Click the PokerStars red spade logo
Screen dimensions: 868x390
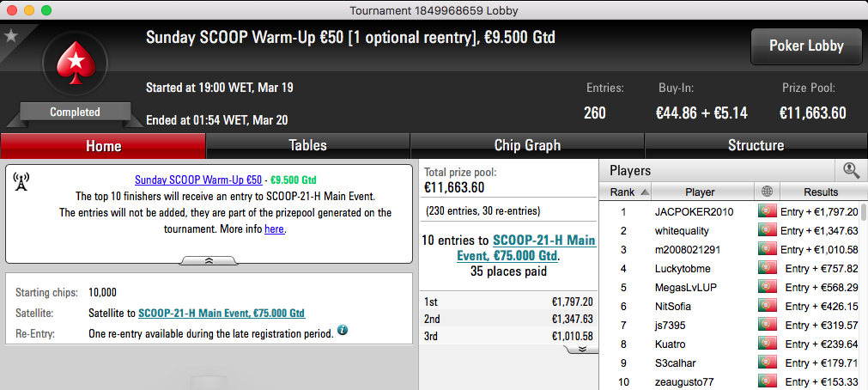pyautogui.click(x=74, y=64)
